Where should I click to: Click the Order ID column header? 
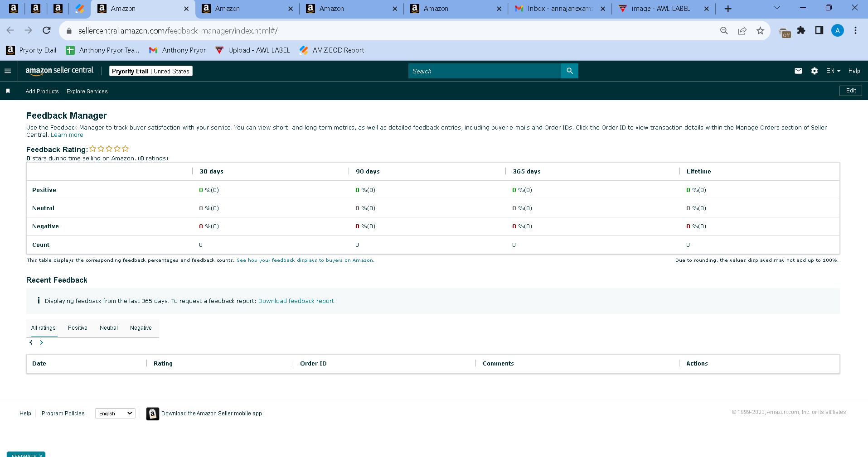[313, 364]
